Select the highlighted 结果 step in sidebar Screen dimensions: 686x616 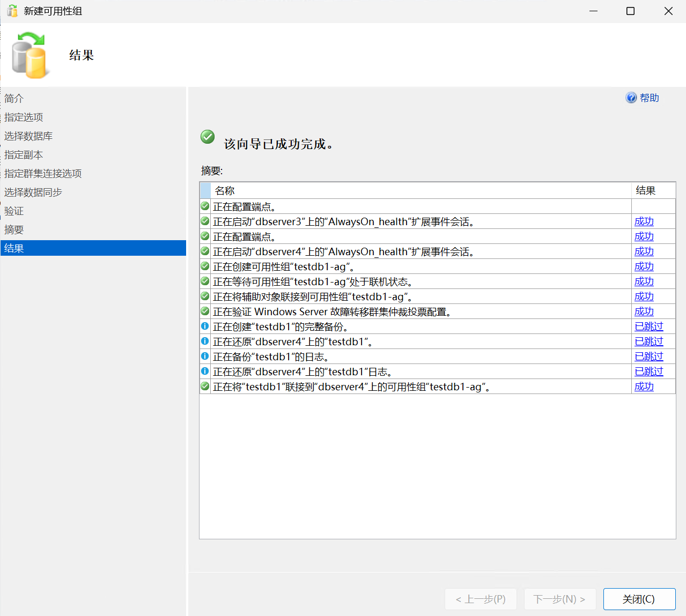click(14, 248)
